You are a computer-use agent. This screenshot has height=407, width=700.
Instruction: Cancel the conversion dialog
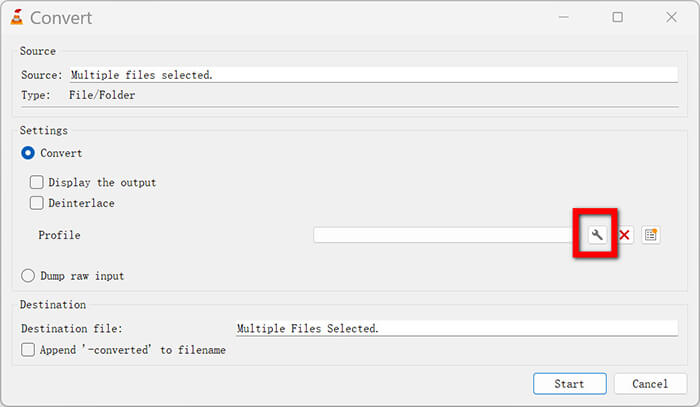(650, 383)
